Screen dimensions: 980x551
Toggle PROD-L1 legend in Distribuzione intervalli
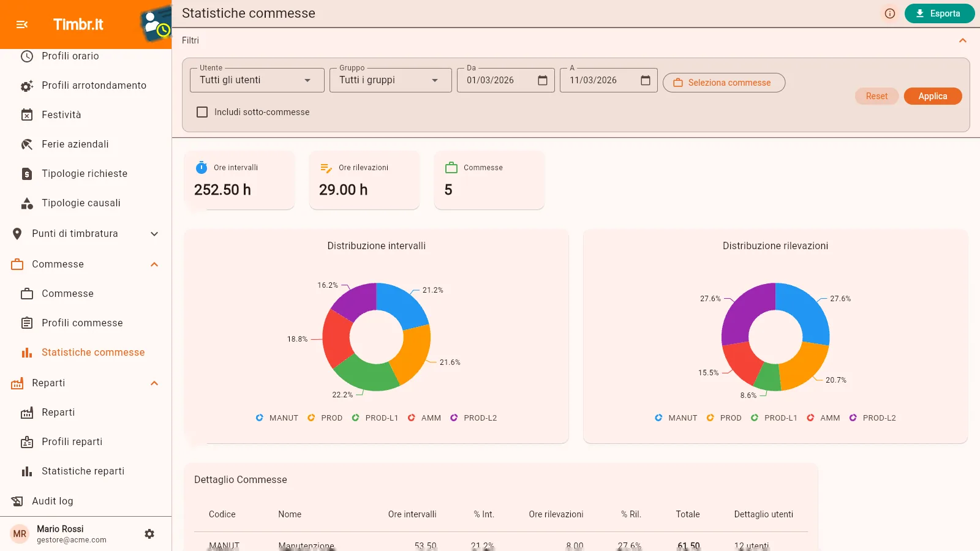tap(375, 418)
